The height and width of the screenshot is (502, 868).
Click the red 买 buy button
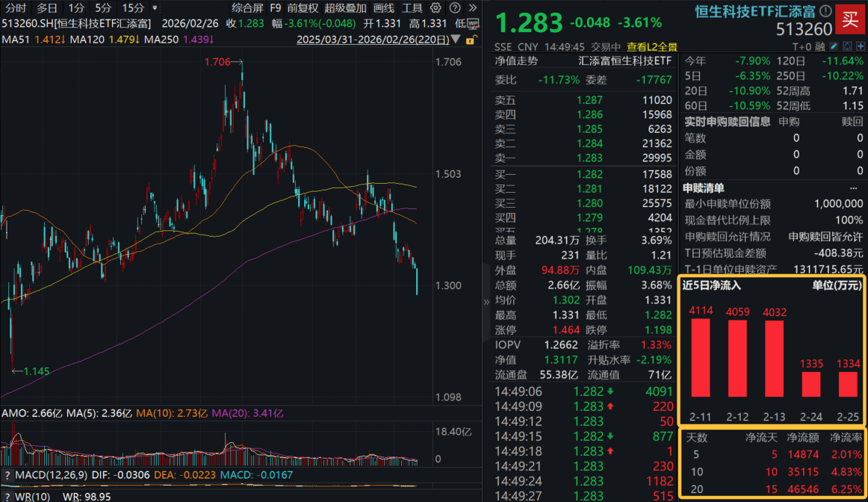pyautogui.click(x=851, y=20)
